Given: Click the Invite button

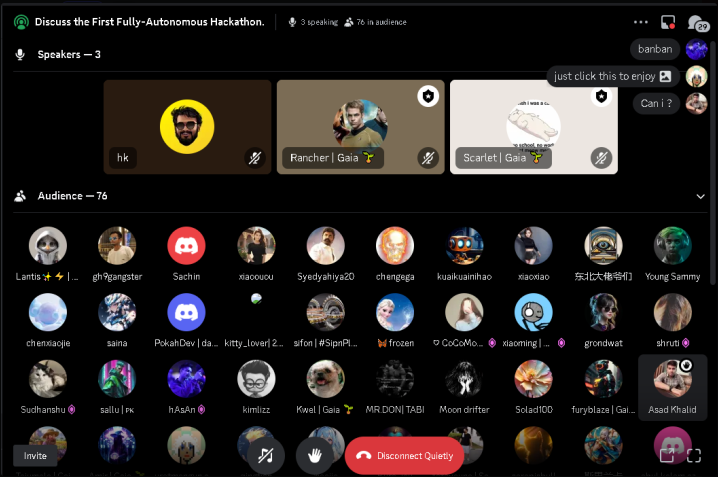Looking at the screenshot, I should click(x=35, y=456).
